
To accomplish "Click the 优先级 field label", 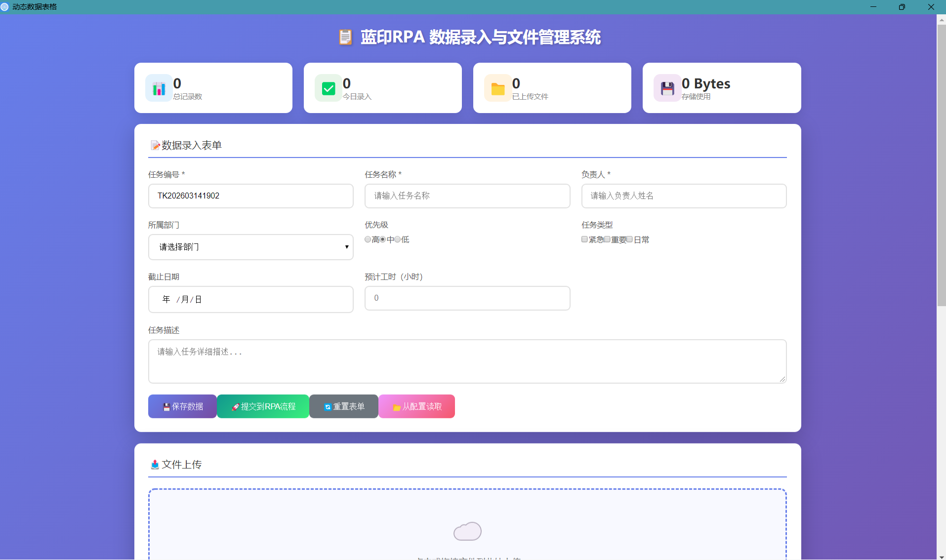I will [376, 225].
